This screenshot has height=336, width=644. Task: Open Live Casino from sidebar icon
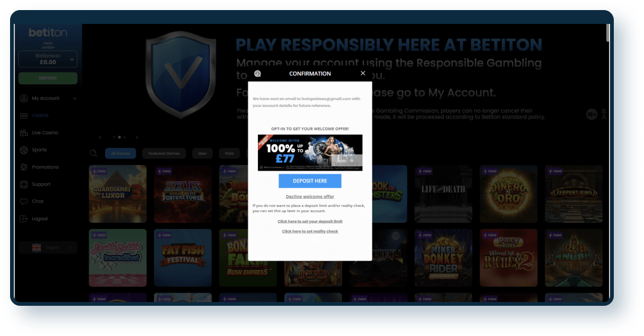[24, 133]
